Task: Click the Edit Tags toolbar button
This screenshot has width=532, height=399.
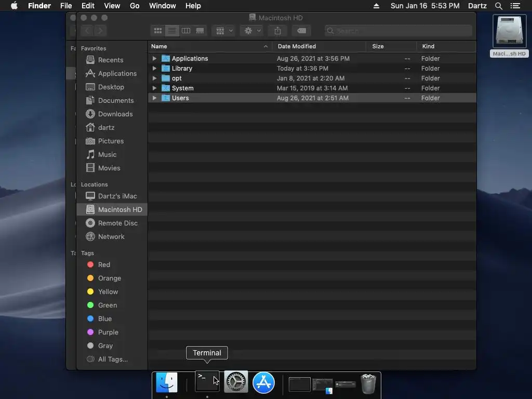Action: coord(301,31)
